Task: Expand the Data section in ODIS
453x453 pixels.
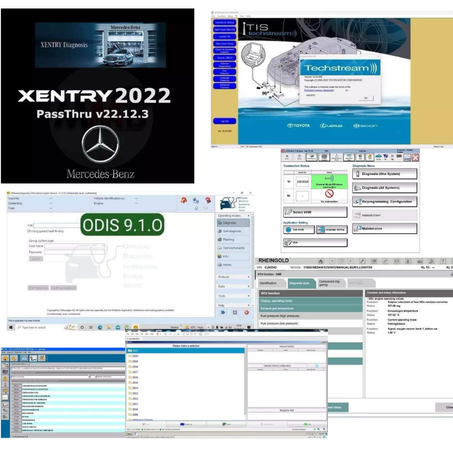Action: 233,286
